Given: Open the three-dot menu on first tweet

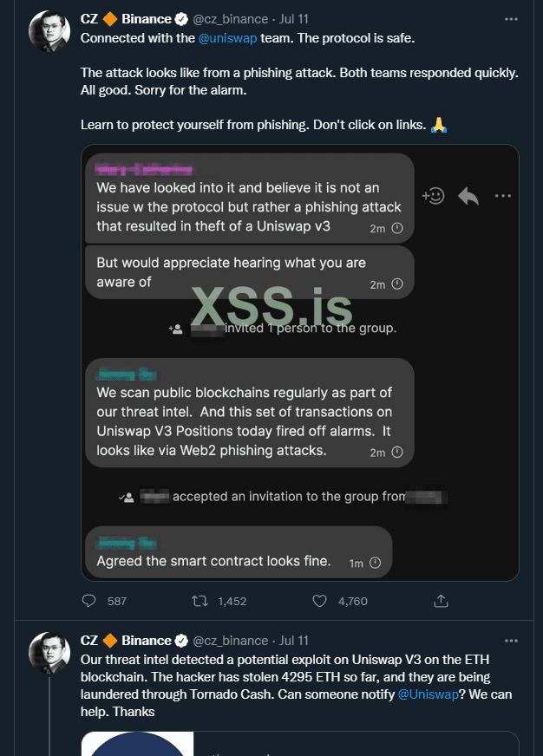Looking at the screenshot, I should 513,17.
